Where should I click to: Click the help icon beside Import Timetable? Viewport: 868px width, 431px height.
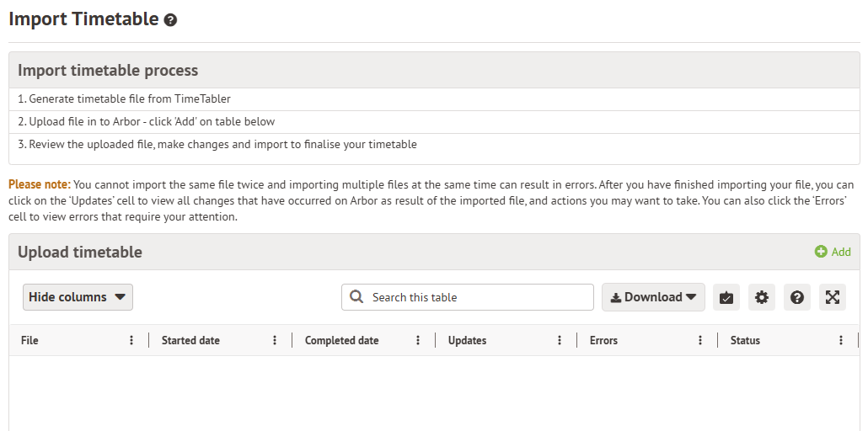(x=170, y=20)
